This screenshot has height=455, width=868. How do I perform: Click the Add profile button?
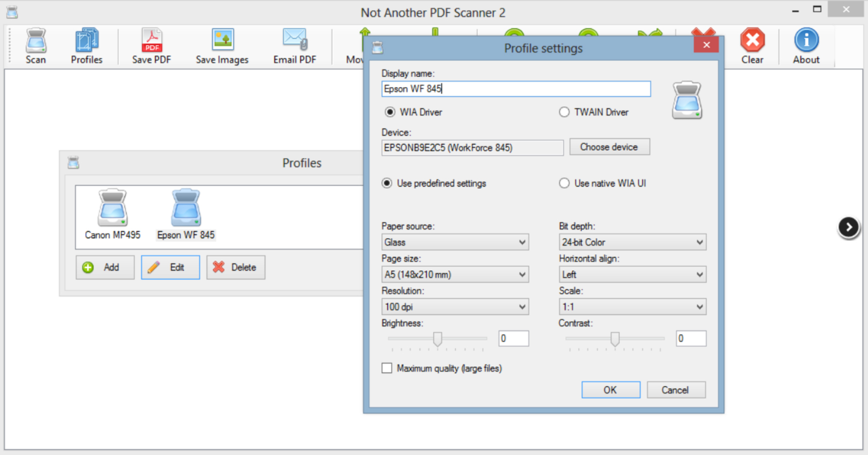(103, 267)
